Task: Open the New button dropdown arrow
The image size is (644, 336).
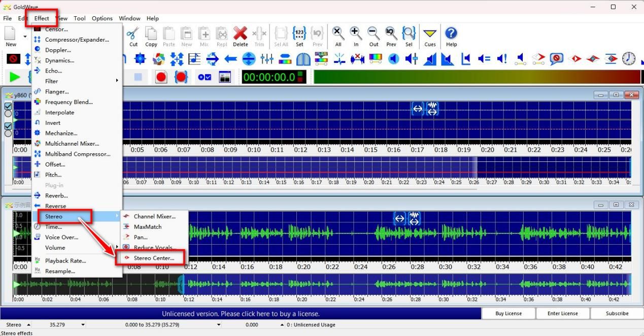Action: click(x=25, y=37)
